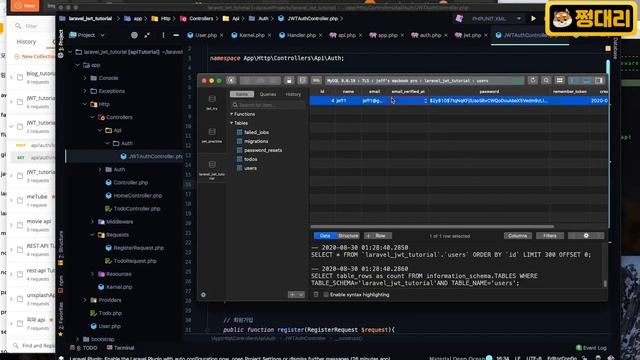
Task: Open the Queries tab in TablePlus
Action: click(268, 94)
